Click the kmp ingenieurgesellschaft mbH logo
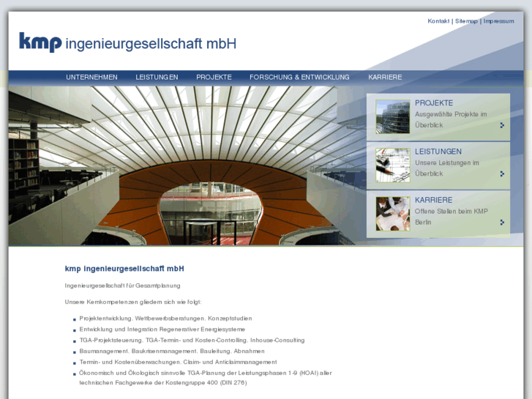Screen dimensions: 532x399 127,42
